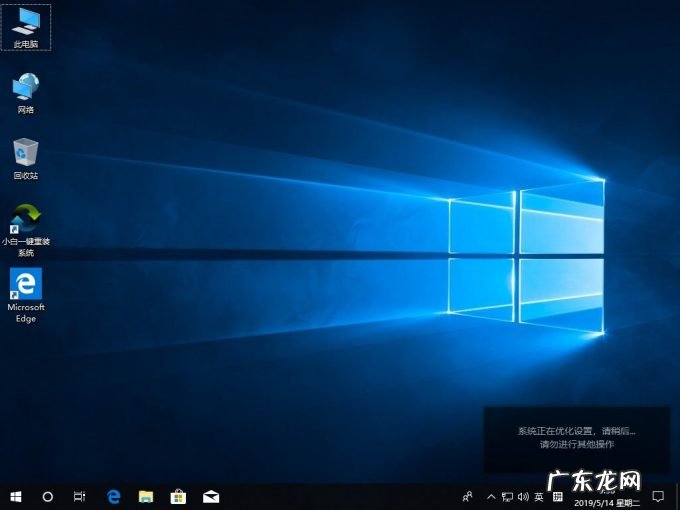This screenshot has width=680, height=510.
Task: Open the 此电脑 (This PC) desktop icon
Action: (26, 24)
